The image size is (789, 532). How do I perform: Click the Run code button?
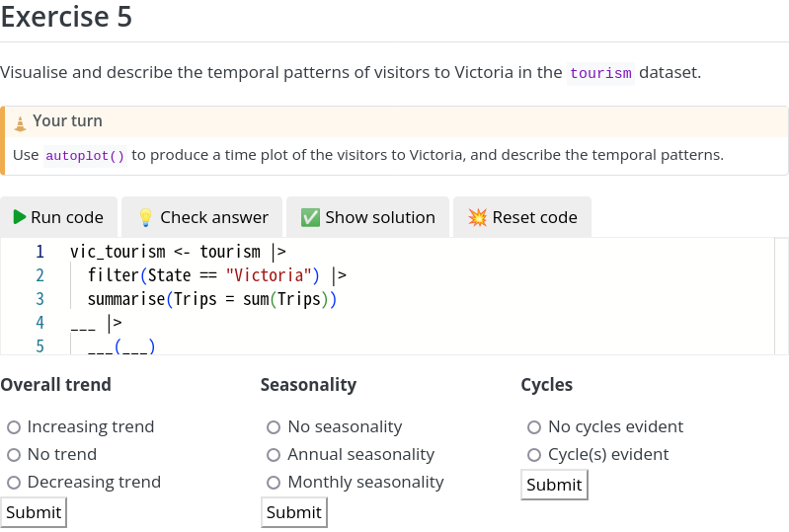click(x=59, y=217)
